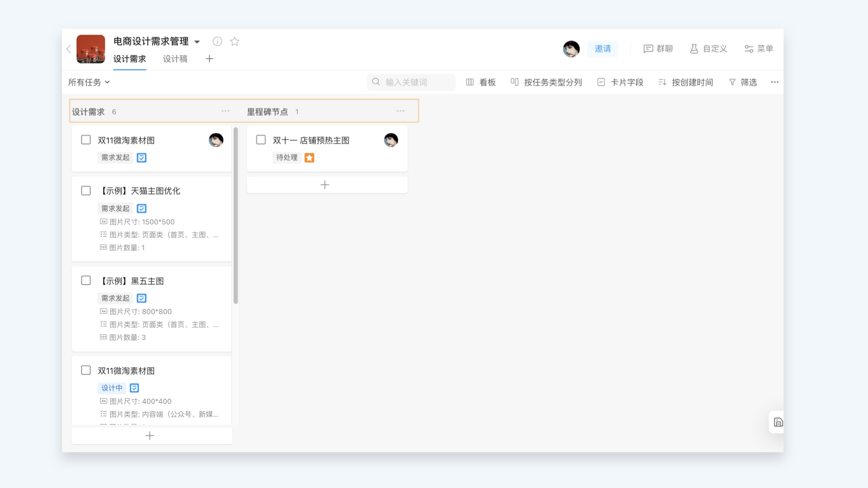Open more options for 里程碑节点 column
868x488 pixels.
tap(401, 111)
